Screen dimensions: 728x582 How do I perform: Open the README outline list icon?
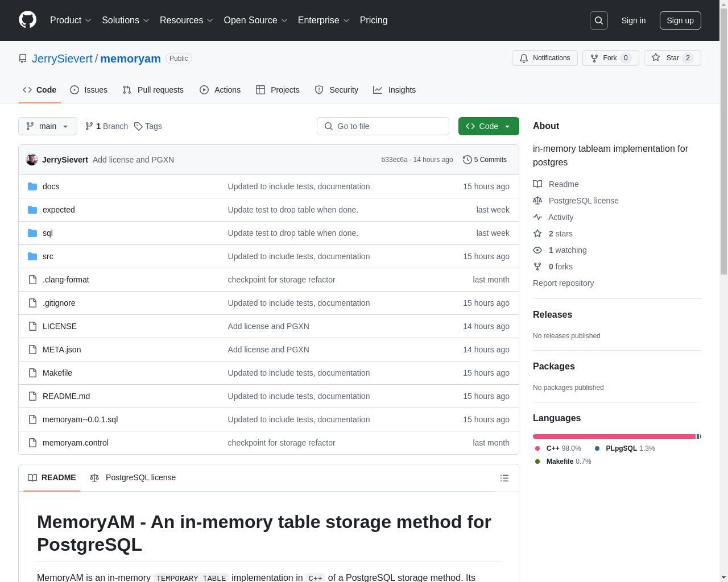click(x=504, y=478)
